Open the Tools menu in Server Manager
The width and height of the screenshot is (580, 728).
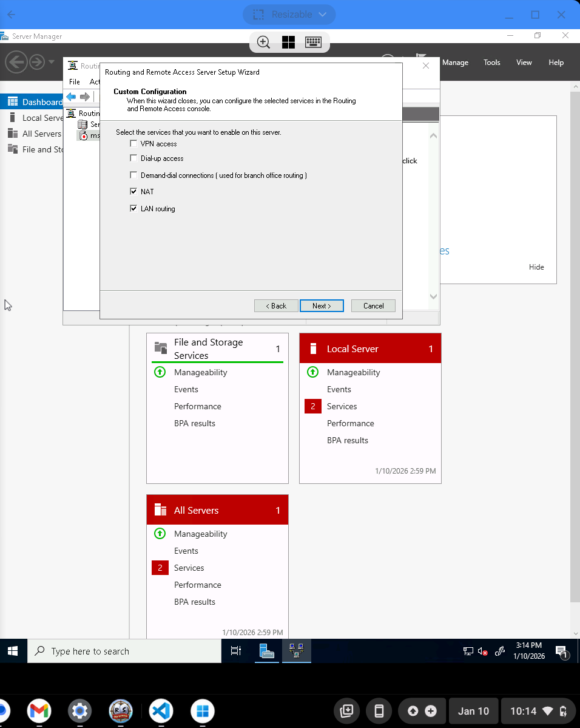click(491, 63)
